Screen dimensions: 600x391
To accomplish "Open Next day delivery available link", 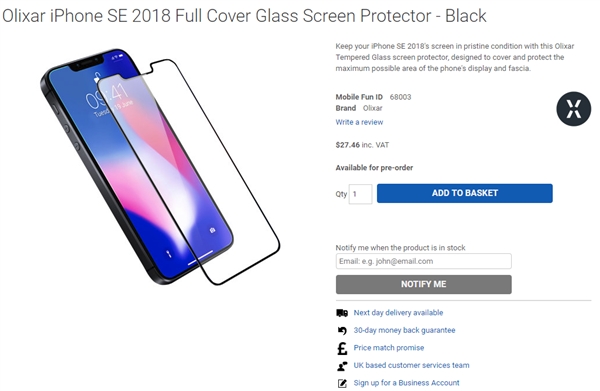I will pyautogui.click(x=398, y=313).
